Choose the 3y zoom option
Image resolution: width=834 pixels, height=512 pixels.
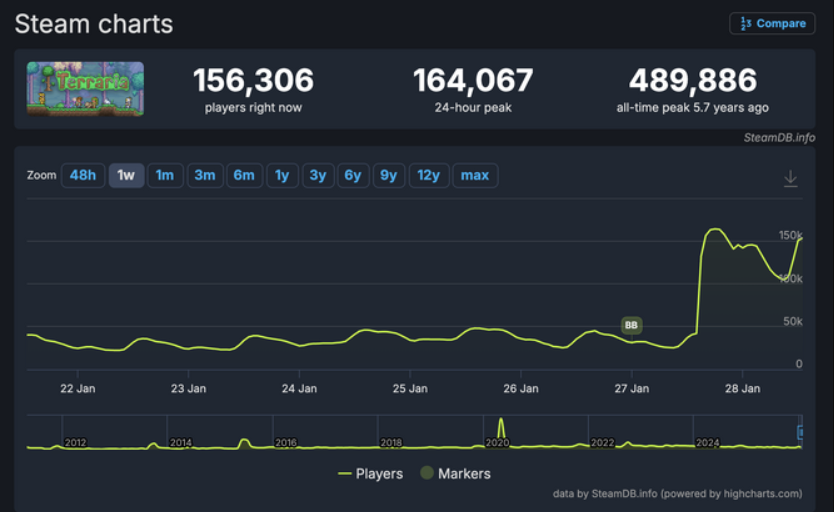click(317, 176)
